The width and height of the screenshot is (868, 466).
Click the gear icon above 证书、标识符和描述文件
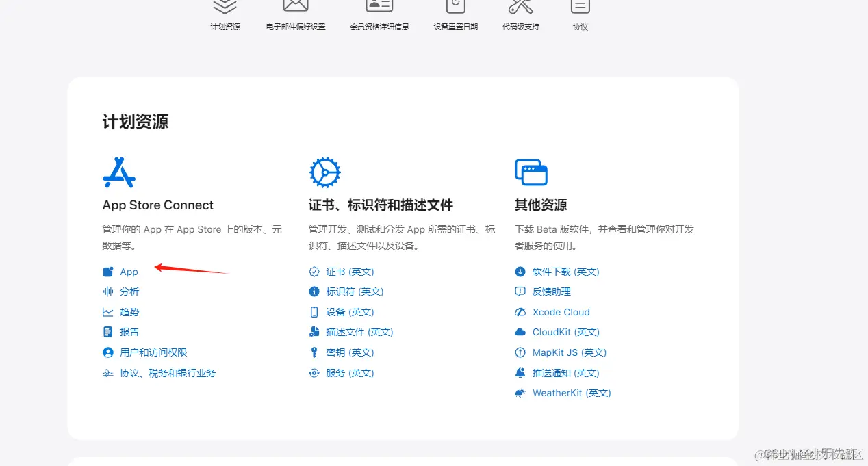(324, 172)
